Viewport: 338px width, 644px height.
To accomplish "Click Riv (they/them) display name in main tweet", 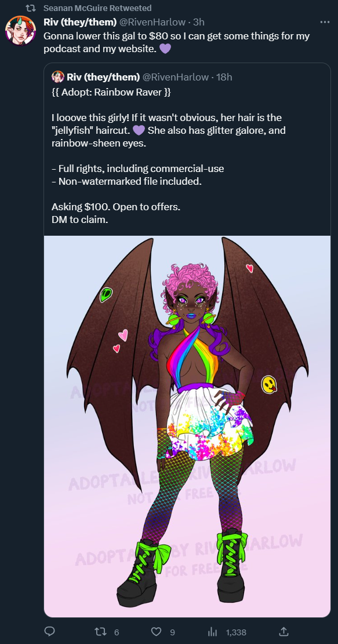I will (80, 22).
